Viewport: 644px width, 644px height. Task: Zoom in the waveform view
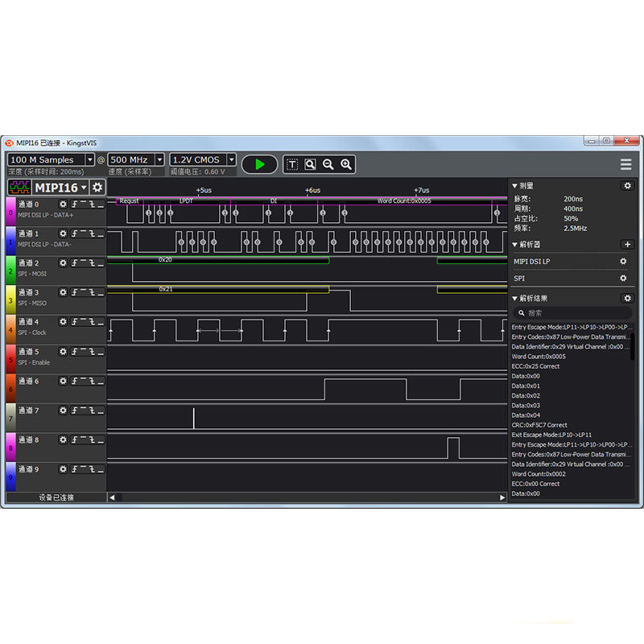(346, 164)
